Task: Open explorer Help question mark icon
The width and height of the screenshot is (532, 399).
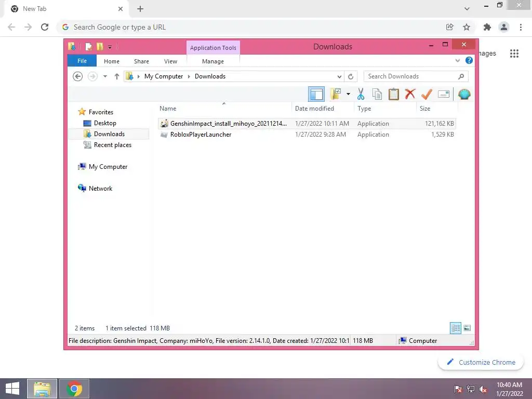Action: [x=469, y=60]
